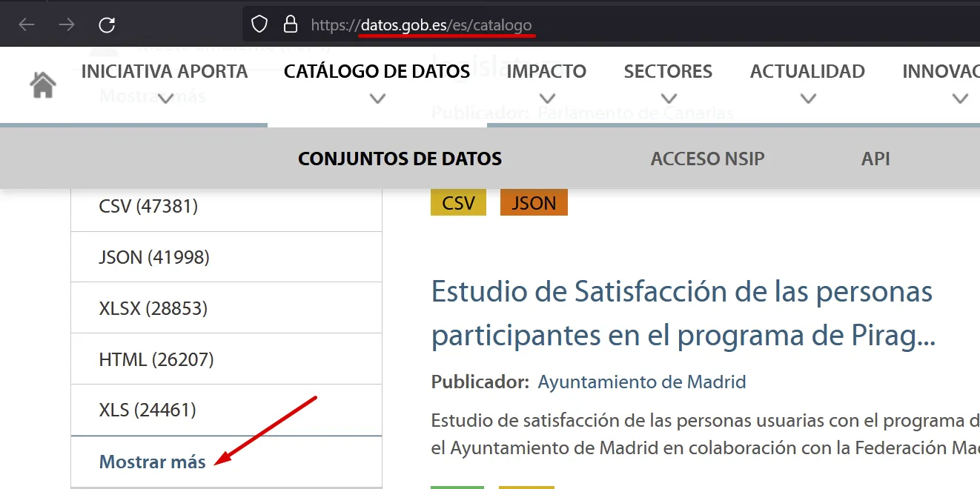Open the Acceso NSIP submenu item
This screenshot has width=980, height=489.
(707, 159)
